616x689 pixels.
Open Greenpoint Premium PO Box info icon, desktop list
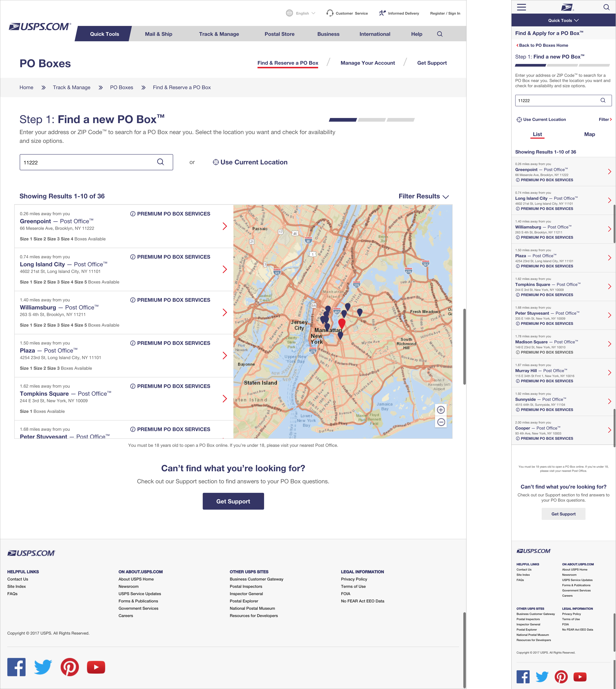coord(133,214)
